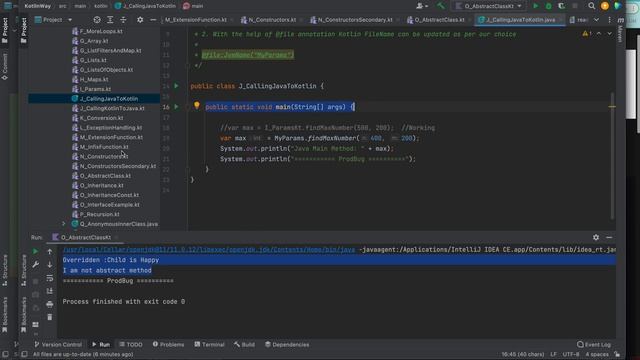Viewport: 640px width, 360px height.
Task: Click Up the Stack Trace arrow
Action: 50,251
